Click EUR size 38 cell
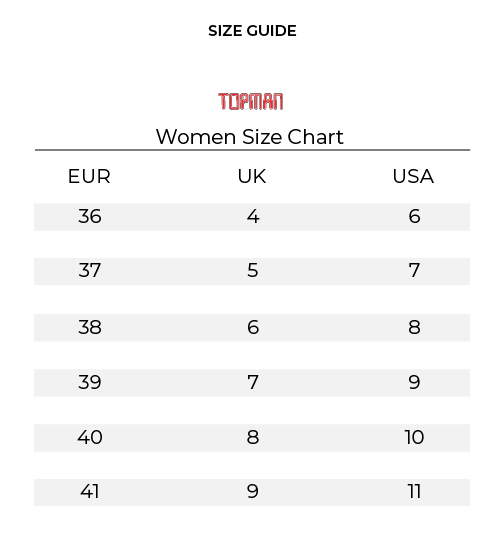501x550 pixels. click(90, 327)
